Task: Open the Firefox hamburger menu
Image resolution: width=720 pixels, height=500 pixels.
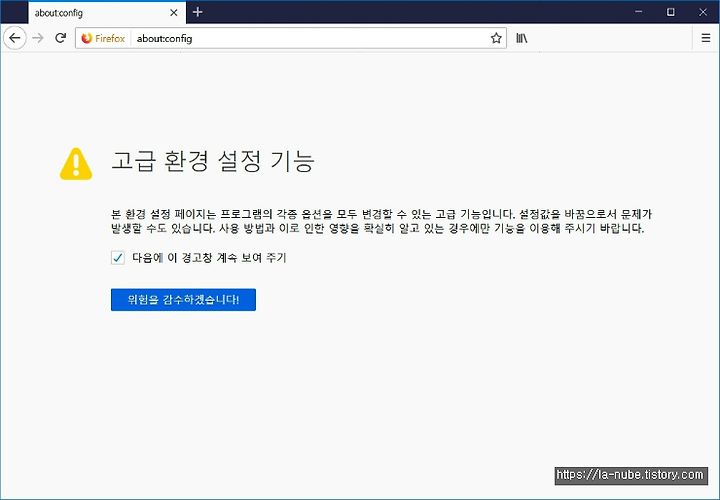Action: click(706, 38)
